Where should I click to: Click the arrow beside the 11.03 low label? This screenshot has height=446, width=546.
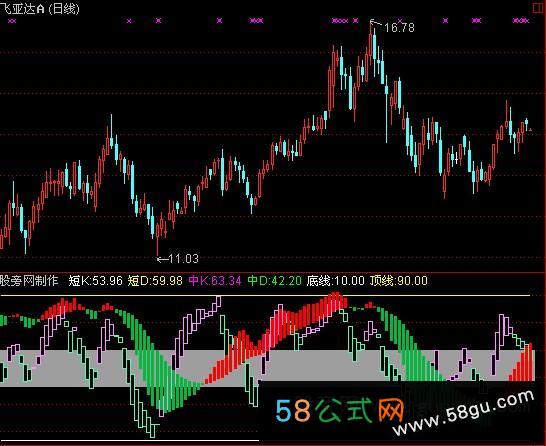[162, 259]
